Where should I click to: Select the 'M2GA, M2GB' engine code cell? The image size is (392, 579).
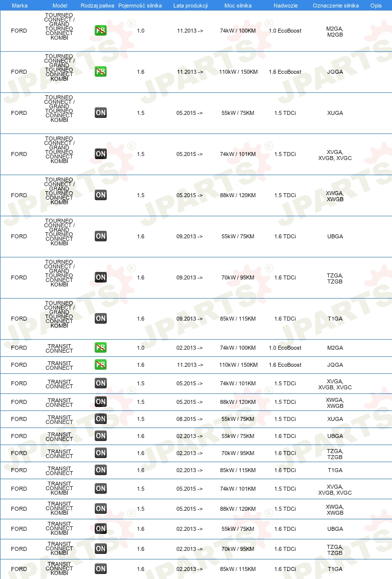[335, 32]
